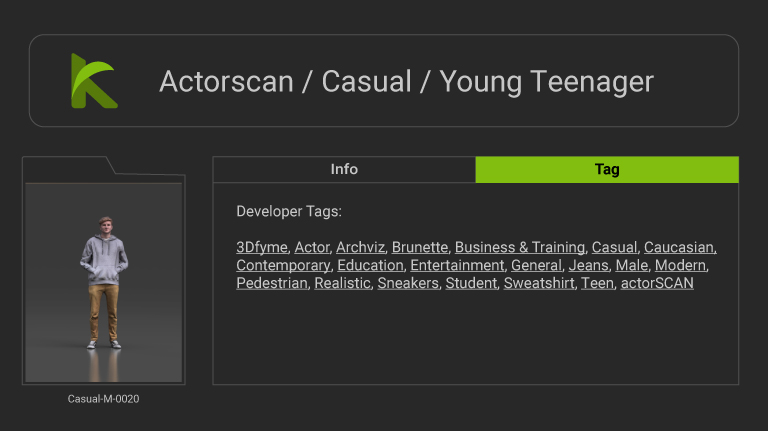The image size is (768, 431).
Task: Open the actorSCAN tag link
Action: pos(657,283)
